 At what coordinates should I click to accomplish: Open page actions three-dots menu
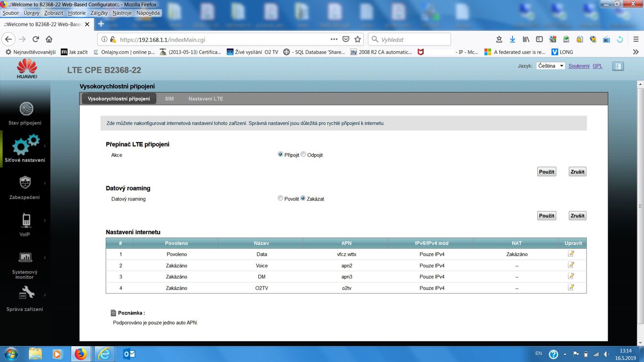point(333,39)
